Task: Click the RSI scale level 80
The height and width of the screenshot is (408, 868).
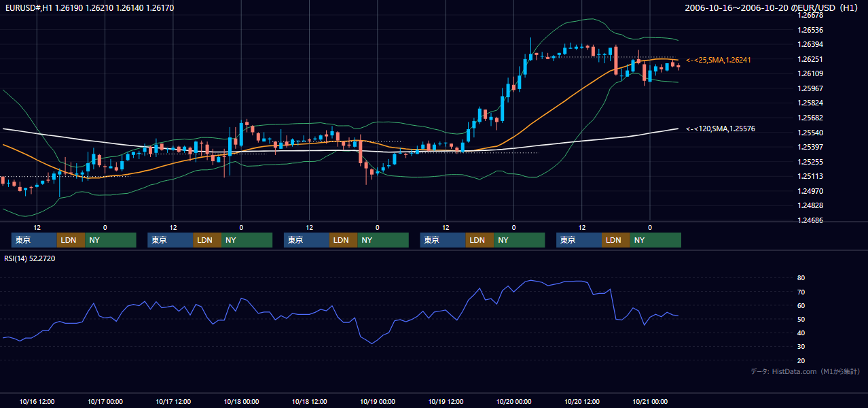Action: tap(801, 278)
